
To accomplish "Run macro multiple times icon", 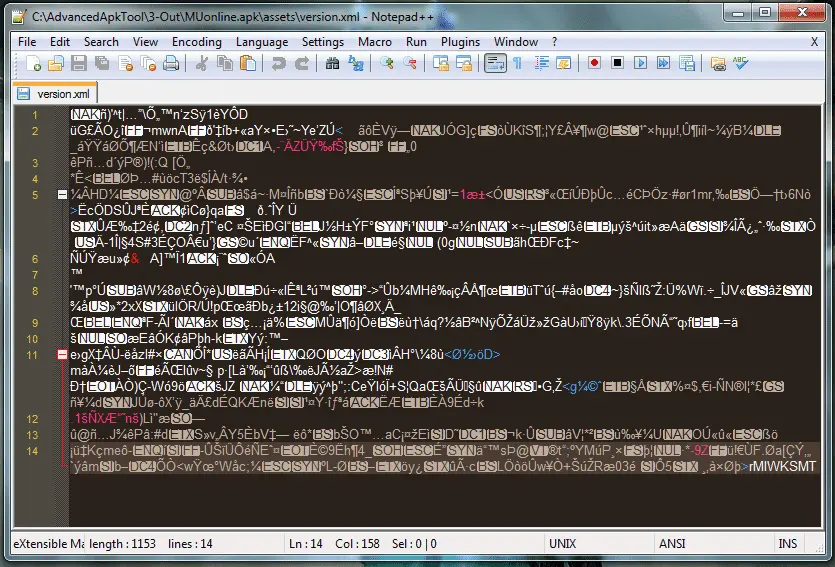I will coord(664,63).
